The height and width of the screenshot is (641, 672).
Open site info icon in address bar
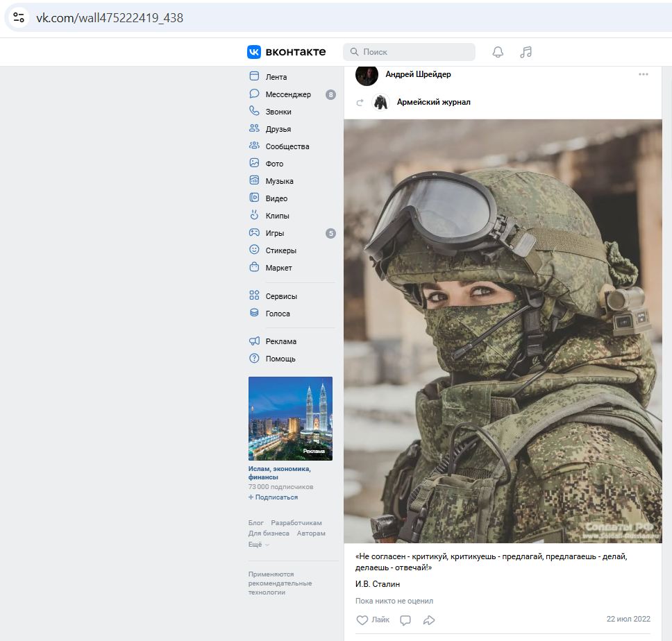19,18
